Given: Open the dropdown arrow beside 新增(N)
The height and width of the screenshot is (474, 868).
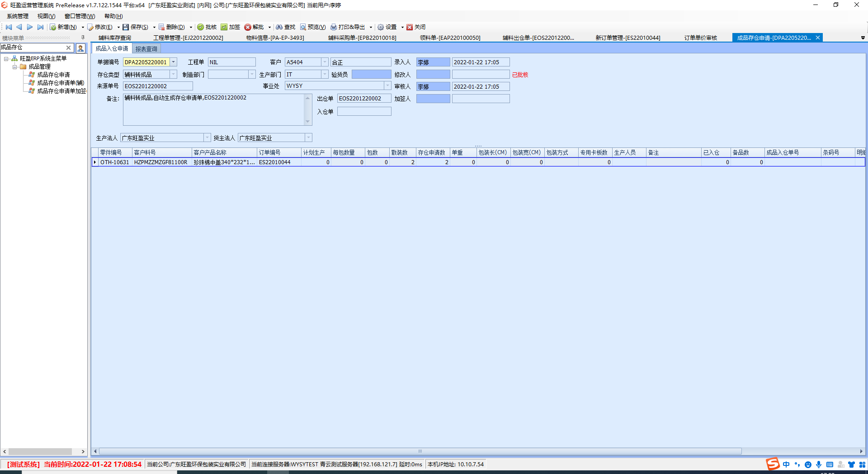Looking at the screenshot, I should 83,27.
